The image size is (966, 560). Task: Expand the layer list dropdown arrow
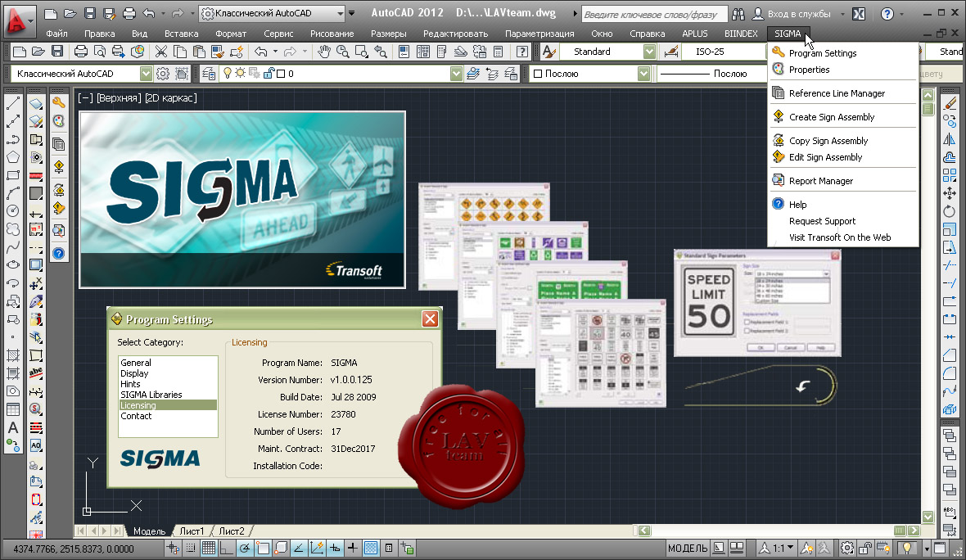[x=456, y=74]
